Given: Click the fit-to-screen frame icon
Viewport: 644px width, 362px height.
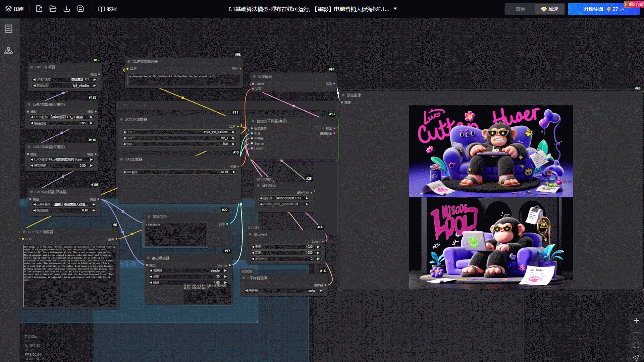Looking at the screenshot, I should pyautogui.click(x=636, y=345).
